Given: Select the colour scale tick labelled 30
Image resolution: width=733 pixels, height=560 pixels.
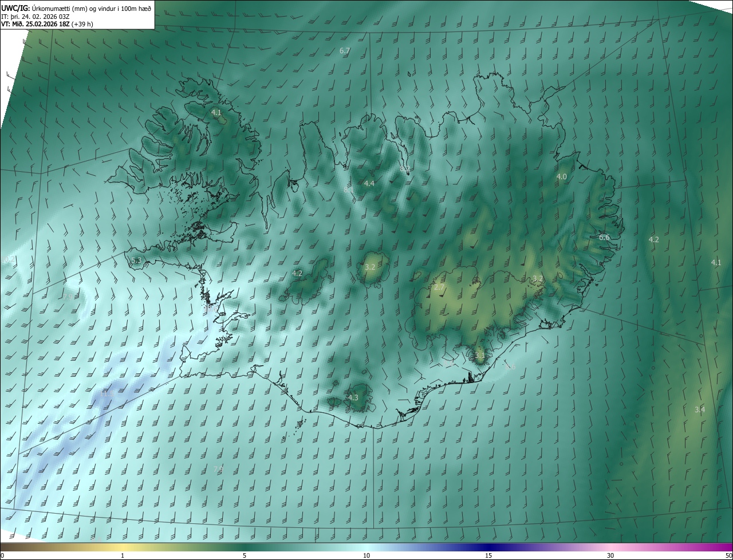Looking at the screenshot, I should pos(610,555).
